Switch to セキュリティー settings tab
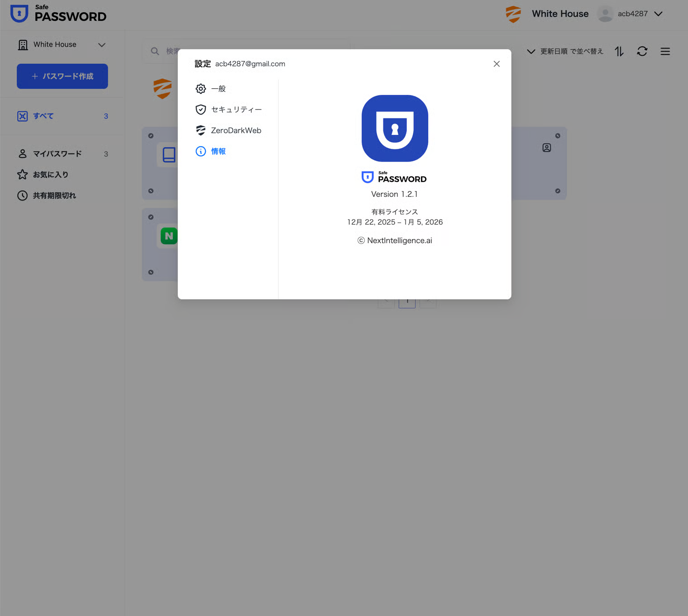Screen dimensions: 688x616 click(x=236, y=110)
